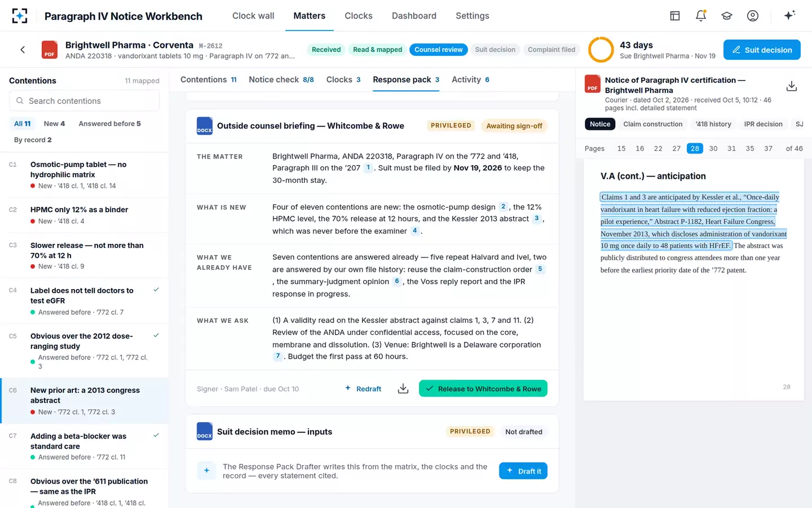
Task: Open citation chip 5 after claim-construction order
Action: (x=540, y=269)
